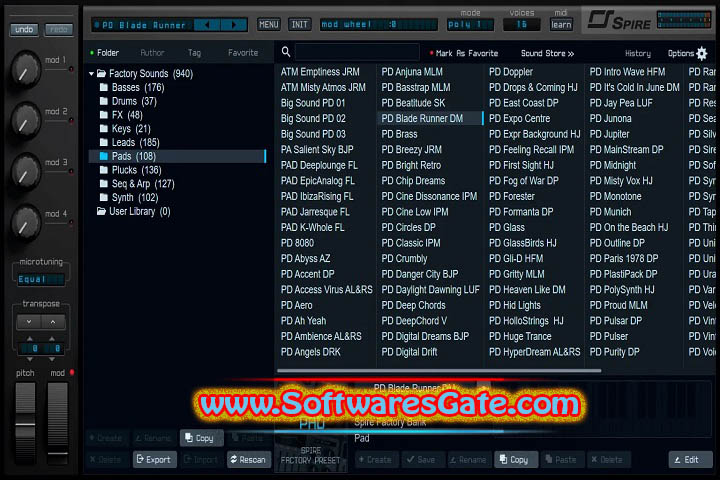Select preset PD Abyss AZ

pos(305,259)
